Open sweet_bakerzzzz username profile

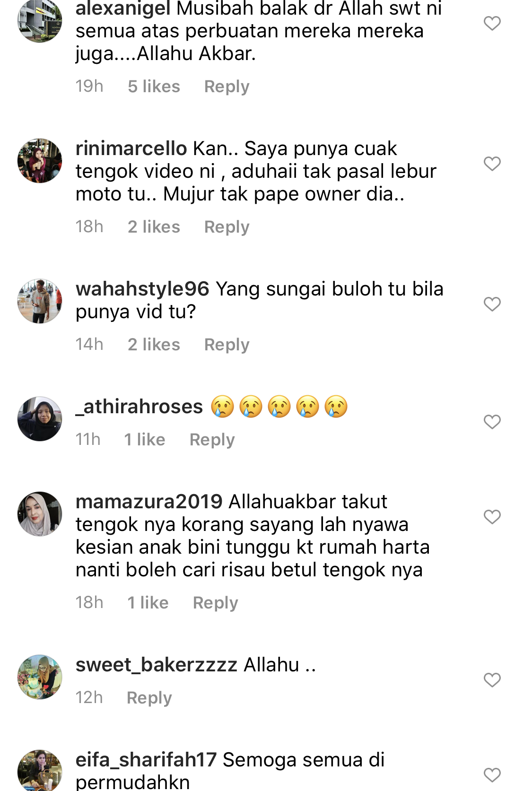(x=157, y=665)
